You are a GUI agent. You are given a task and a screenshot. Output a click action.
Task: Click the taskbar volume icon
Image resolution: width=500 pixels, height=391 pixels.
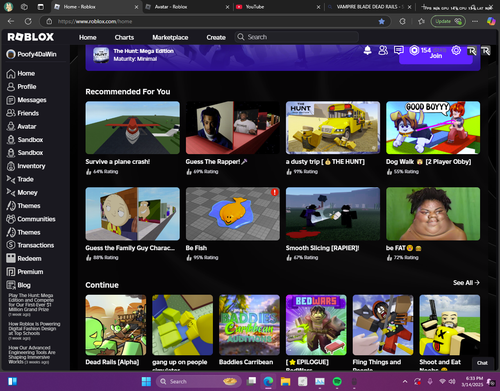pos(452,381)
